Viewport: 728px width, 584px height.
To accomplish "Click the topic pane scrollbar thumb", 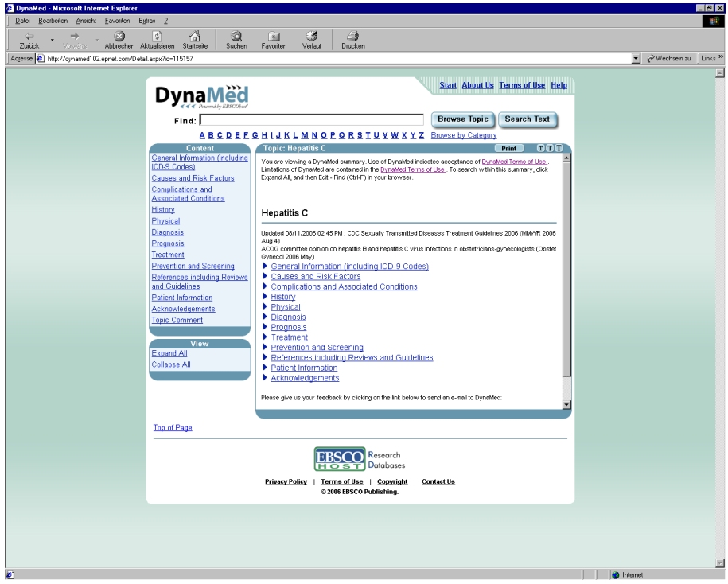I will (x=566, y=269).
